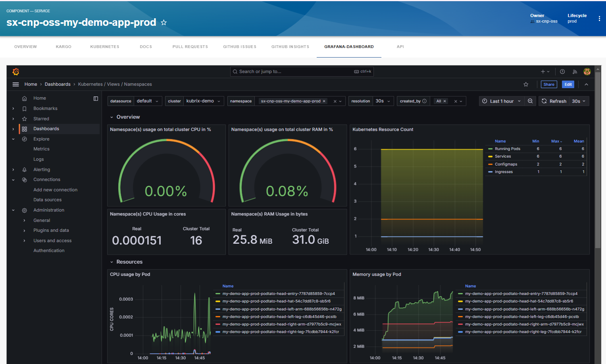606x364 pixels.
Task: Open the API tab
Action: 400,47
